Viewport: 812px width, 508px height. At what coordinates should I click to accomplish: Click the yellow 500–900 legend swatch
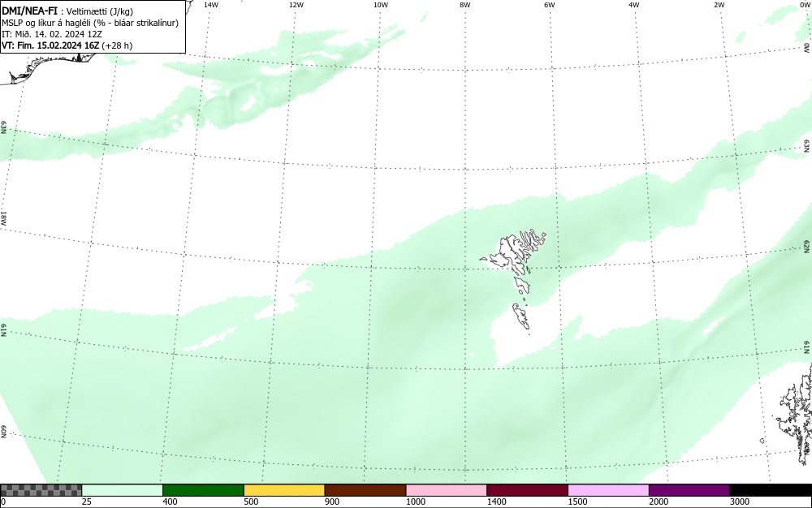click(284, 490)
